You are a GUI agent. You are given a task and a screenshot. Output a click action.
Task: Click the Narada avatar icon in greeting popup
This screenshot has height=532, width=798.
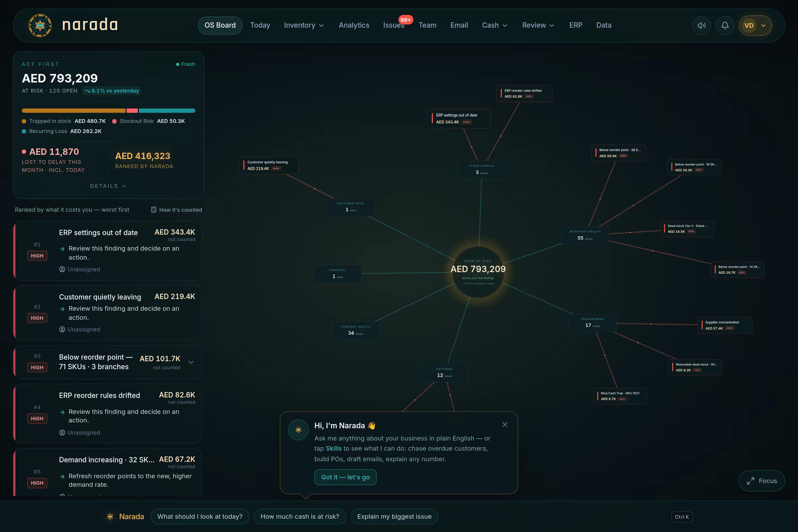298,430
